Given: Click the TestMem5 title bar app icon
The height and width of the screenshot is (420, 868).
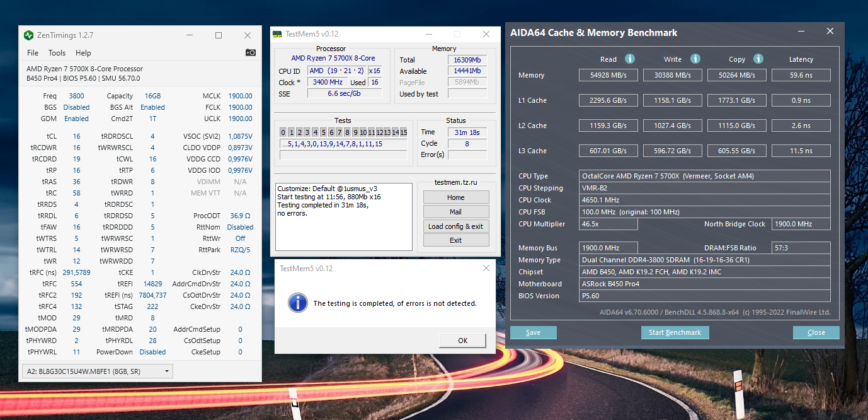Looking at the screenshot, I should tap(277, 34).
